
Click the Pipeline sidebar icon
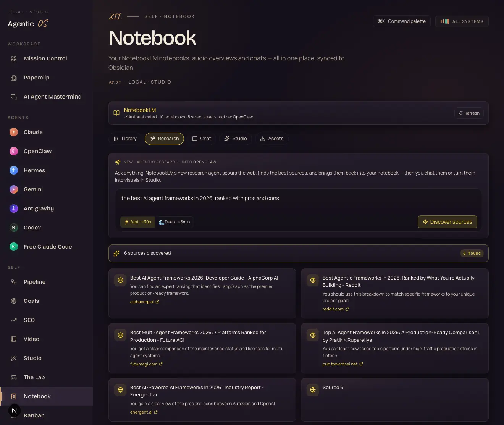coord(14,282)
